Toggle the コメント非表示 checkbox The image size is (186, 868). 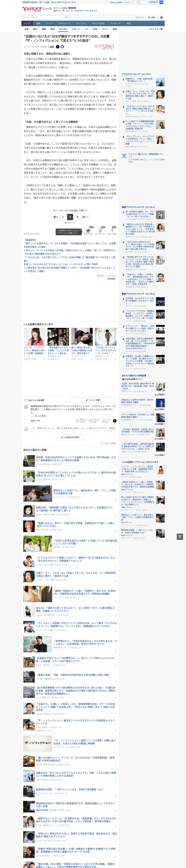point(102,443)
